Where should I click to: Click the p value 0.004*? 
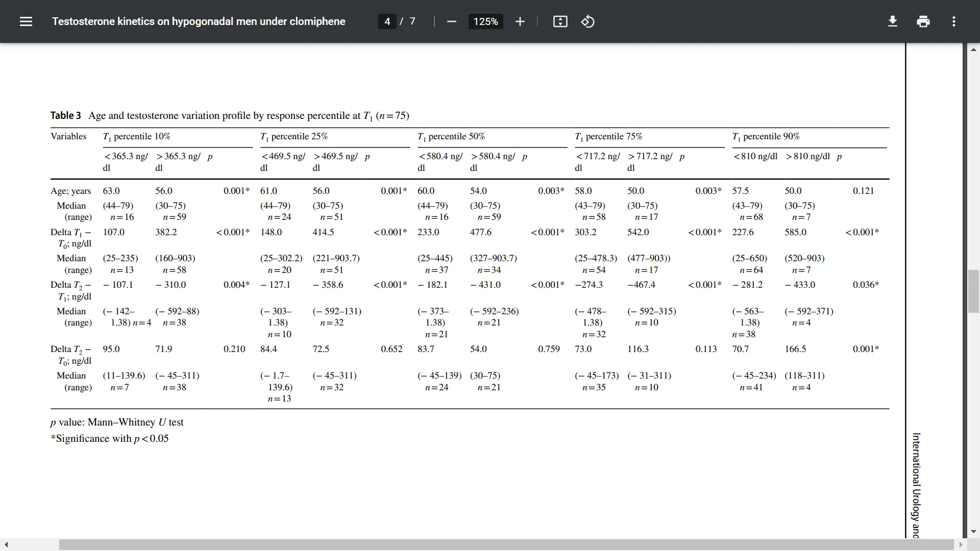point(236,285)
